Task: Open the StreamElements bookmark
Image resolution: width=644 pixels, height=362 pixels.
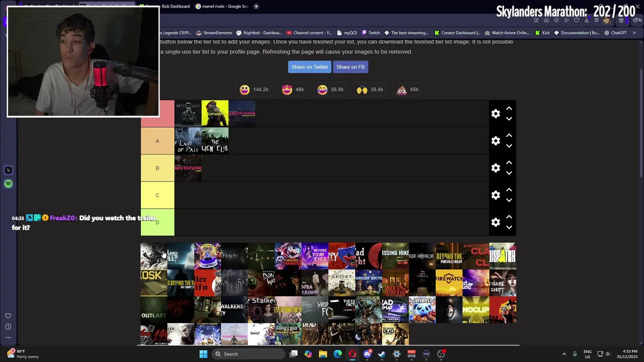Action: (214, 33)
